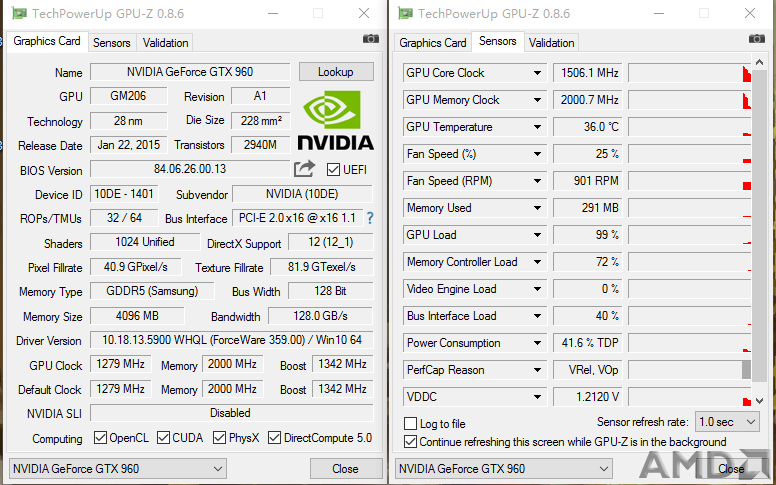Open the Power Consumption sensor dropdown
The height and width of the screenshot is (485, 776).
[537, 343]
